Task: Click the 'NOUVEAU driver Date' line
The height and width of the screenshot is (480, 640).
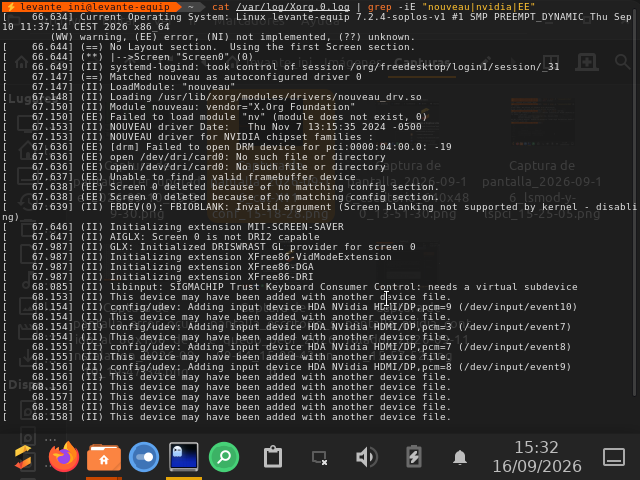Action: point(212,127)
